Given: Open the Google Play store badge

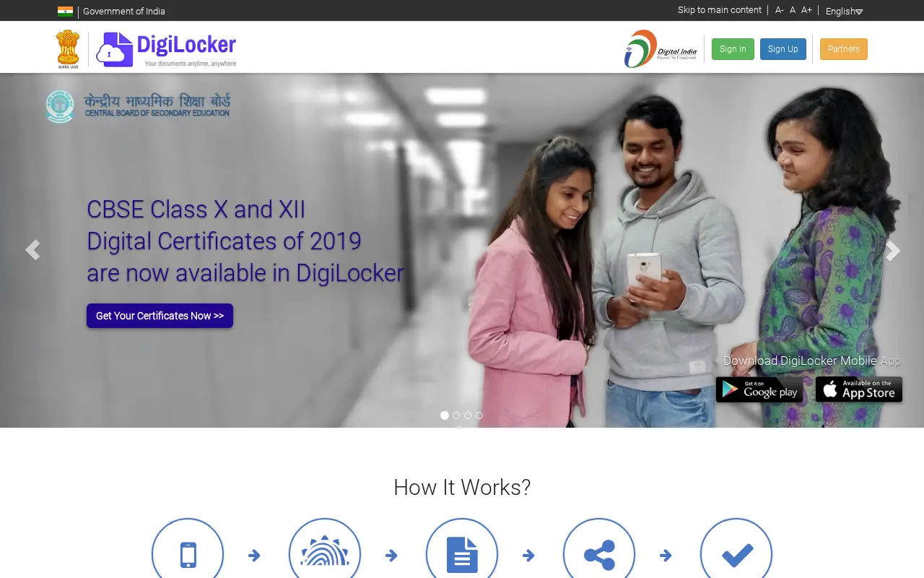Looking at the screenshot, I should (759, 389).
